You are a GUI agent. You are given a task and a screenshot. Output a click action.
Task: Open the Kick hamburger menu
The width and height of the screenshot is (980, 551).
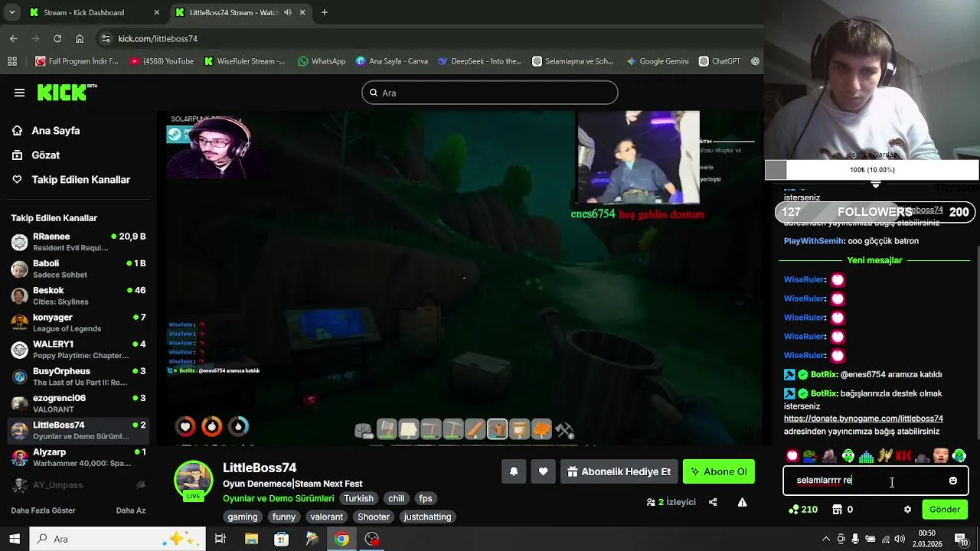[19, 93]
